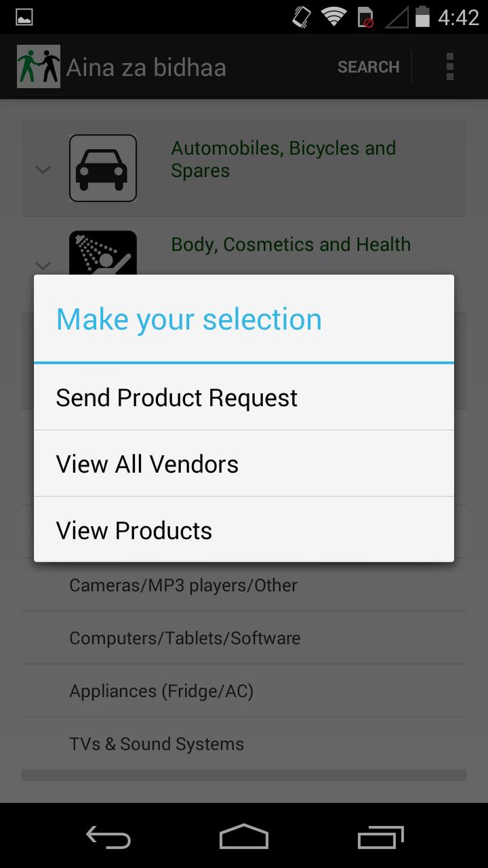488x868 pixels.
Task: Expand the Body, Cosmetics and Health chevron
Action: point(43,266)
